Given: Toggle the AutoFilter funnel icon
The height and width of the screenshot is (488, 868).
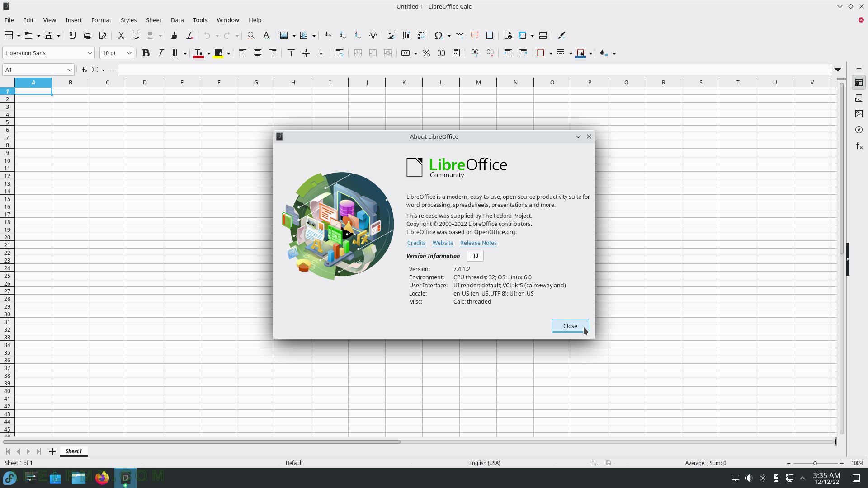Looking at the screenshot, I should point(373,35).
